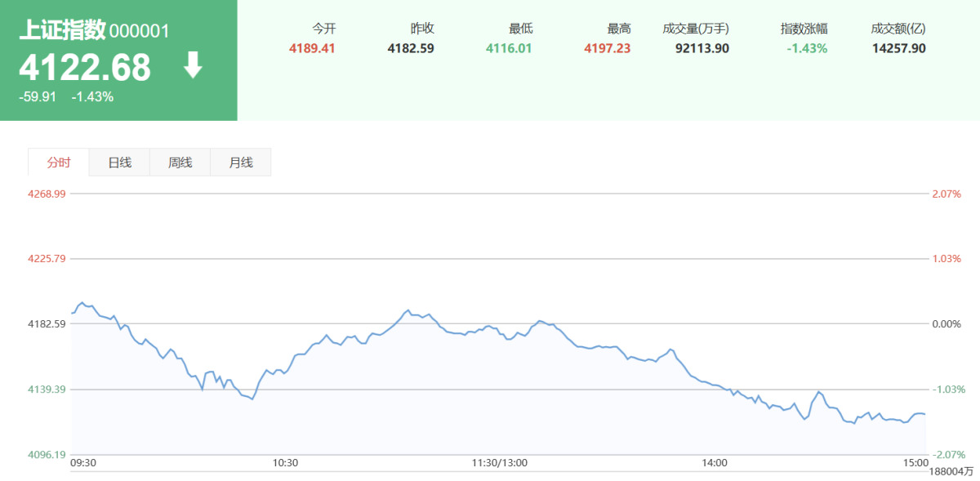Image resolution: width=980 pixels, height=481 pixels.
Task: Click the 11:30/13:00 time axis marker
Action: point(500,463)
